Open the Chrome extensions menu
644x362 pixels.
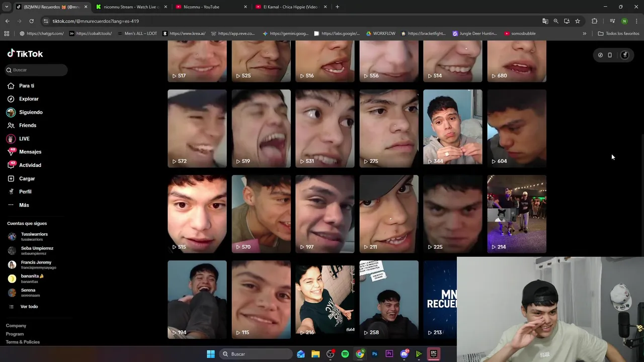[x=595, y=21]
